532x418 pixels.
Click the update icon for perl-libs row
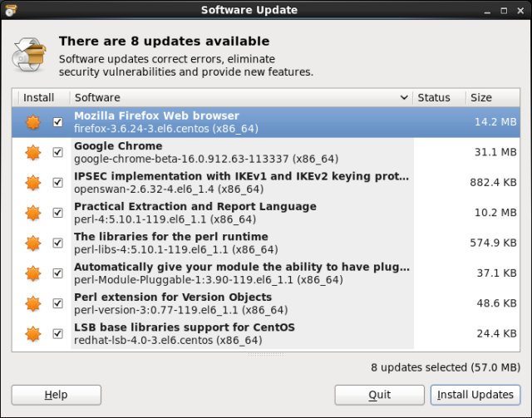32,243
